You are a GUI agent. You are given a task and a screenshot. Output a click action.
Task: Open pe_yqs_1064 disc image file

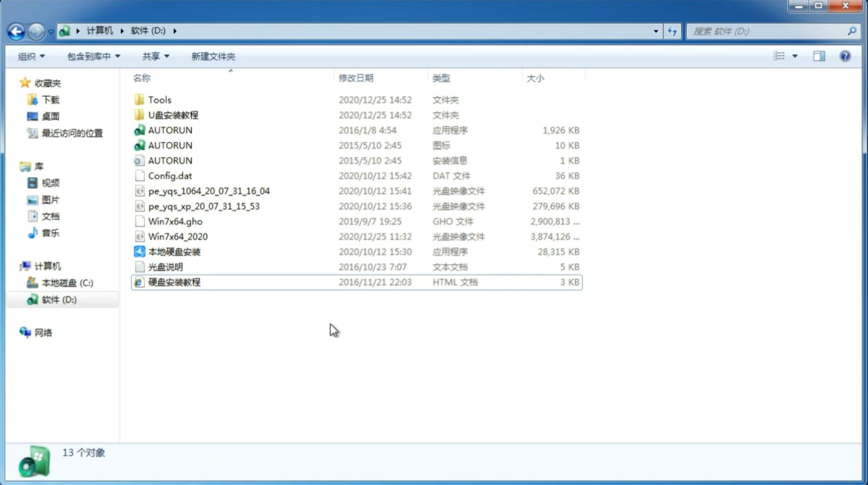click(x=209, y=191)
